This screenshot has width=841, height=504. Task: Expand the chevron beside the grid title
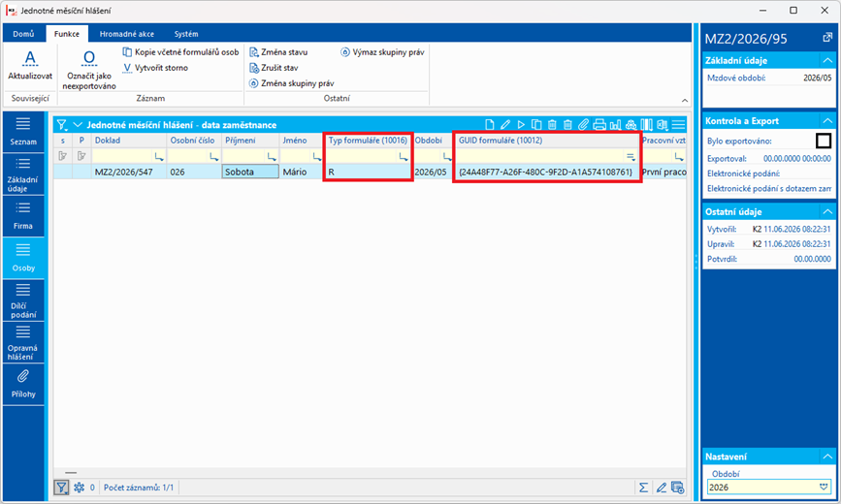[78, 125]
